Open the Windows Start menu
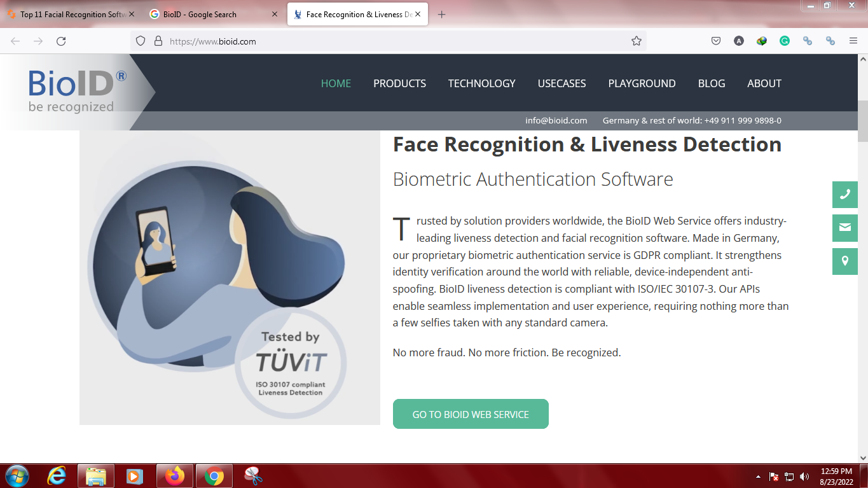The image size is (868, 488). click(17, 475)
